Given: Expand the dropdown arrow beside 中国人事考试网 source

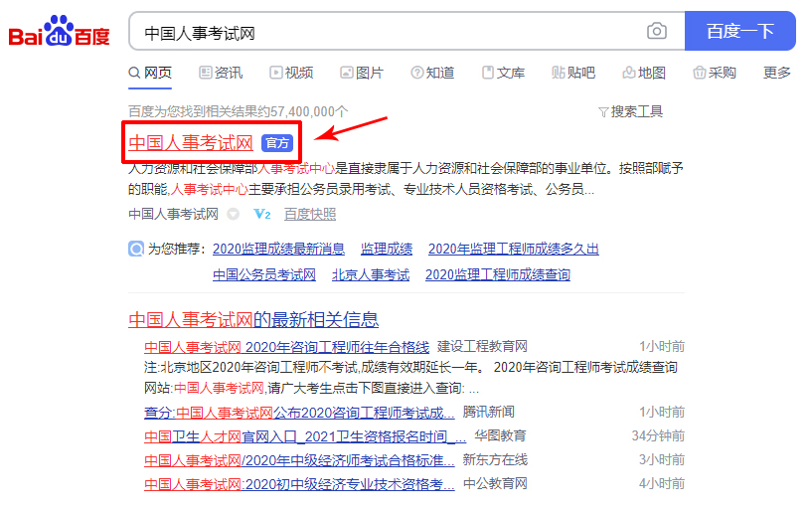Looking at the screenshot, I should pos(234,214).
